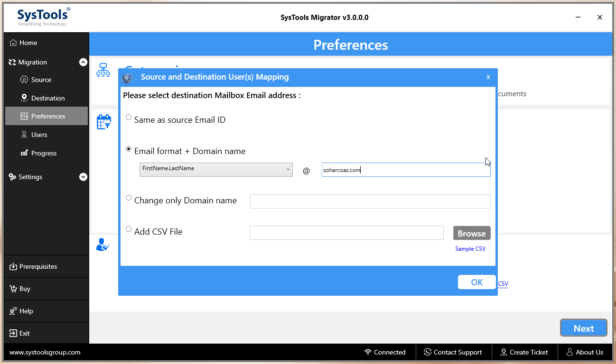Screen dimensions: 616x364
Task: Click the Preferences sliders icon
Action: 24,116
